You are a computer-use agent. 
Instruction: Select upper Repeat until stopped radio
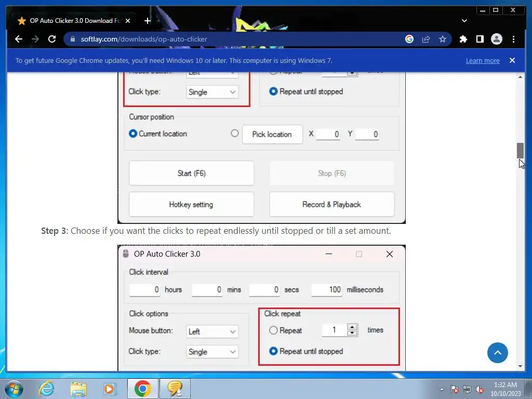coord(273,91)
